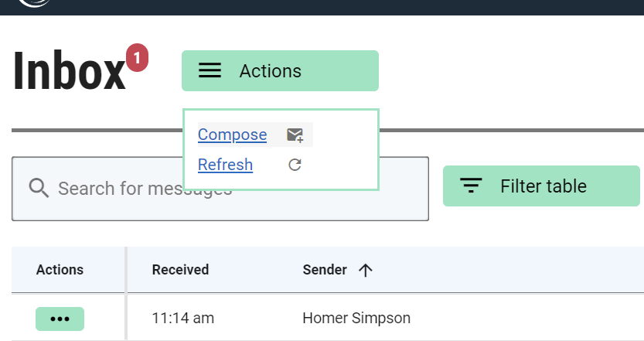644x341 pixels.
Task: Select Compose from the Actions menu
Action: [232, 135]
